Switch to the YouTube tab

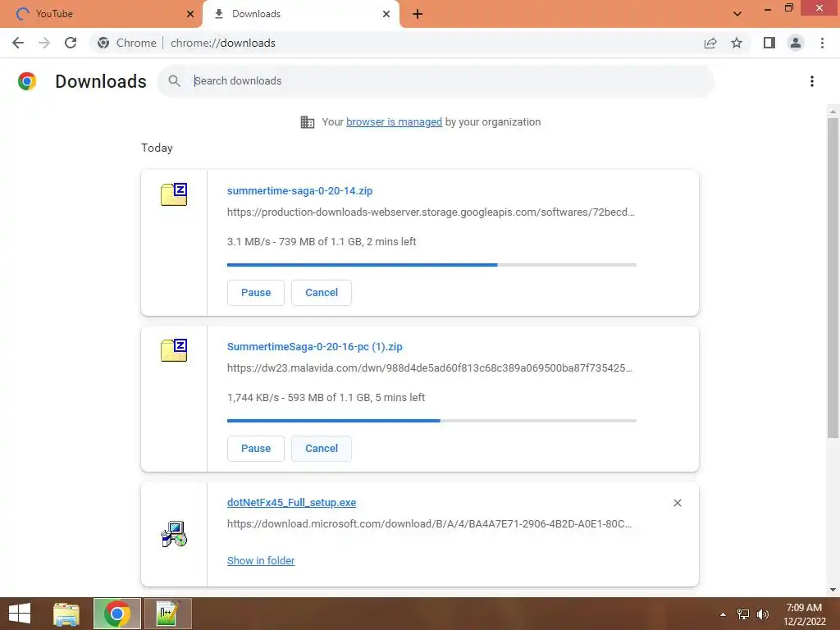coord(101,14)
